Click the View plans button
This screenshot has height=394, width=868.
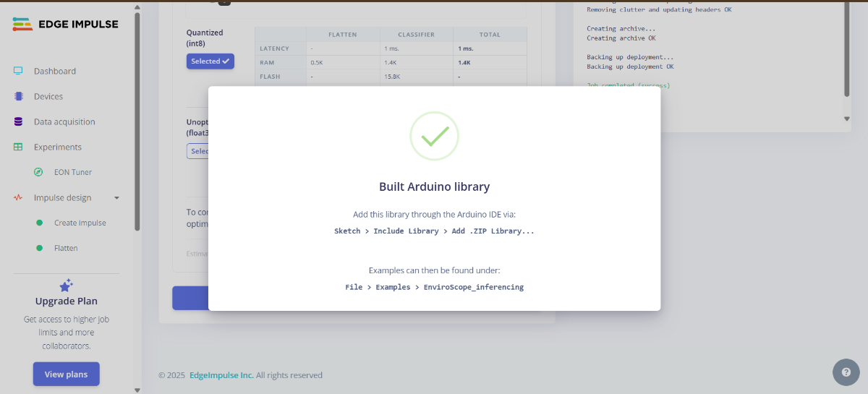(66, 374)
